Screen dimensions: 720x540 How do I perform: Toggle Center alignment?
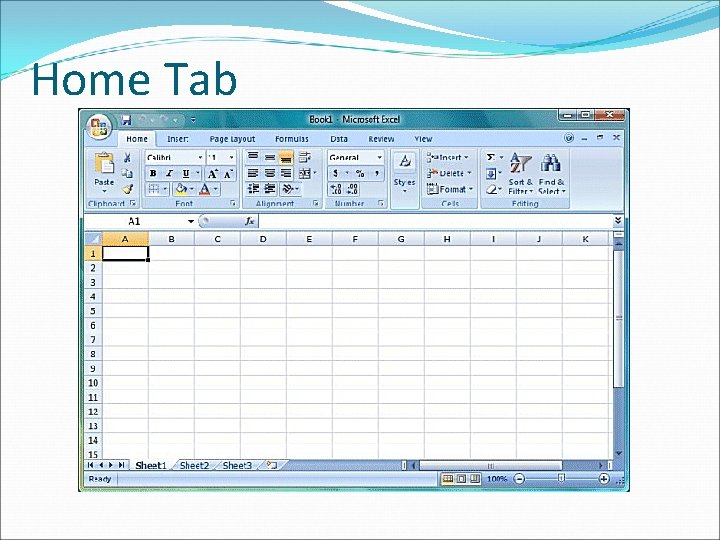[x=270, y=173]
